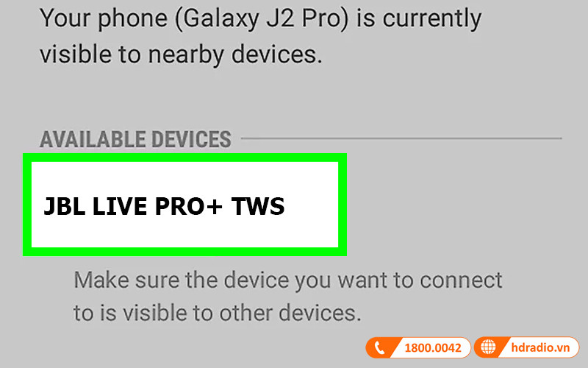This screenshot has width=588, height=368.
Task: Tap the phone handset icon
Action: (x=379, y=348)
